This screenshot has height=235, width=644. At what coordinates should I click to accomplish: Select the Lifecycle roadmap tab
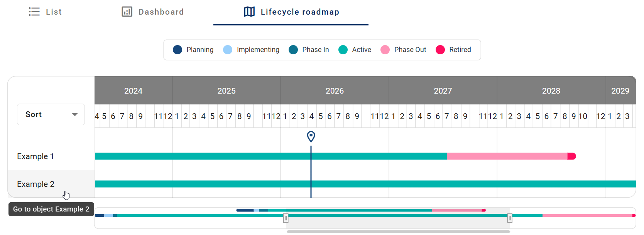pyautogui.click(x=291, y=12)
